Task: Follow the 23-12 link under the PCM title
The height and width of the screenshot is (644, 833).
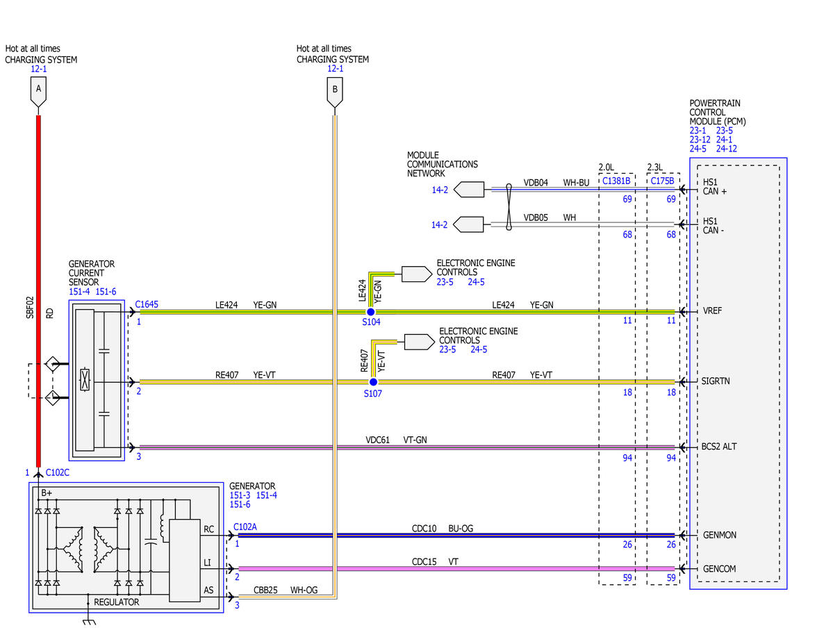Action: click(x=700, y=140)
